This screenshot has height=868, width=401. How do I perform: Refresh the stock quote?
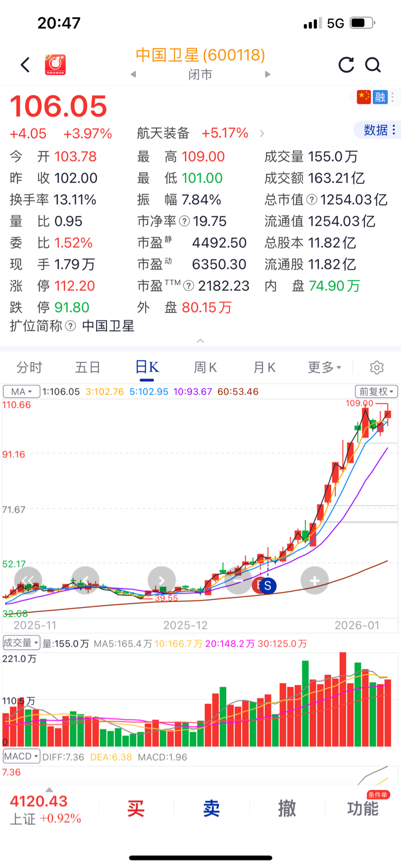346,65
